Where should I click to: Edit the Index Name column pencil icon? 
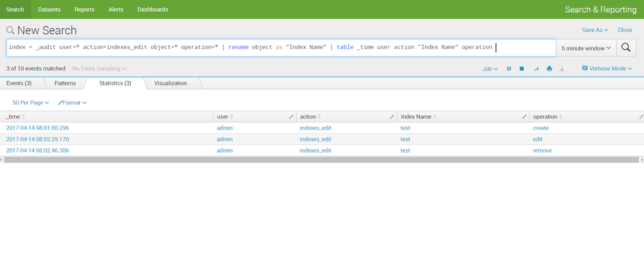click(524, 117)
